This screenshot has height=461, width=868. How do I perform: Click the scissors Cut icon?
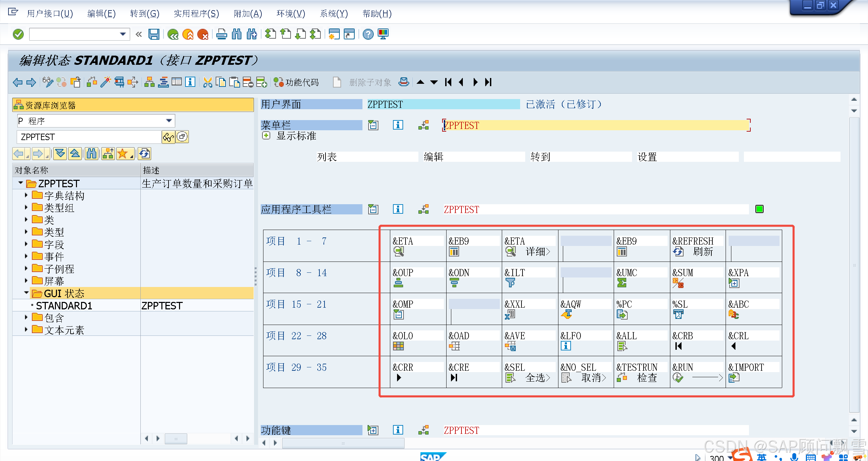pos(208,82)
